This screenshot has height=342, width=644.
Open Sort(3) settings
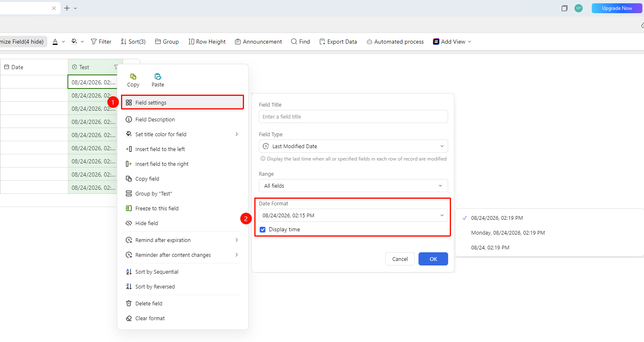coord(133,42)
